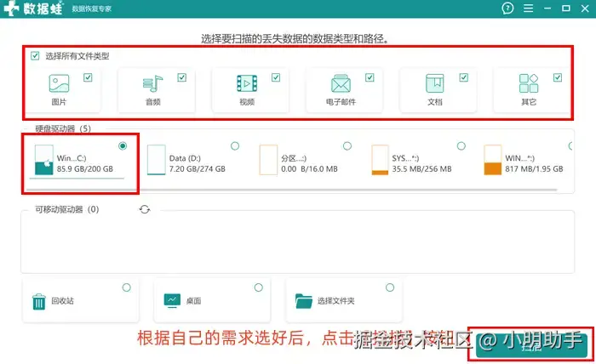Click the scan button at bottom right
The width and height of the screenshot is (596, 364).
click(531, 344)
